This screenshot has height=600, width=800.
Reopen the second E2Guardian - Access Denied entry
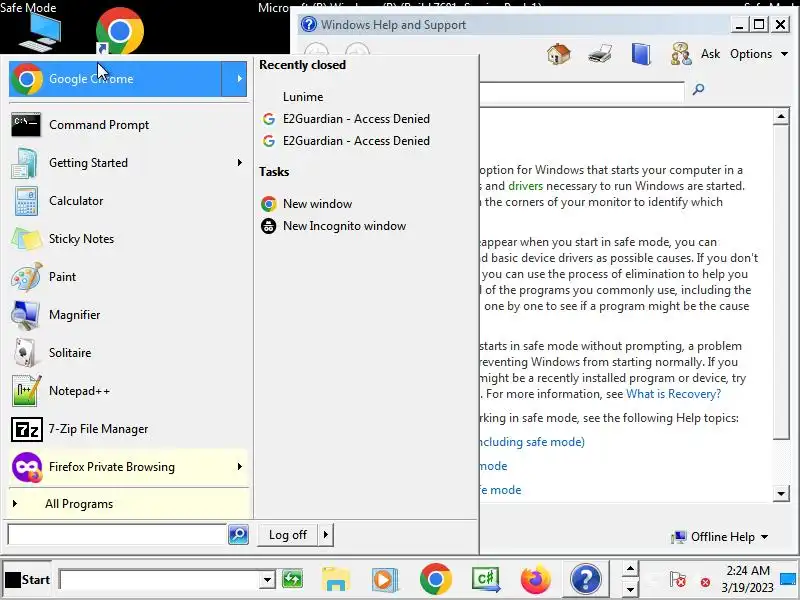pyautogui.click(x=356, y=141)
